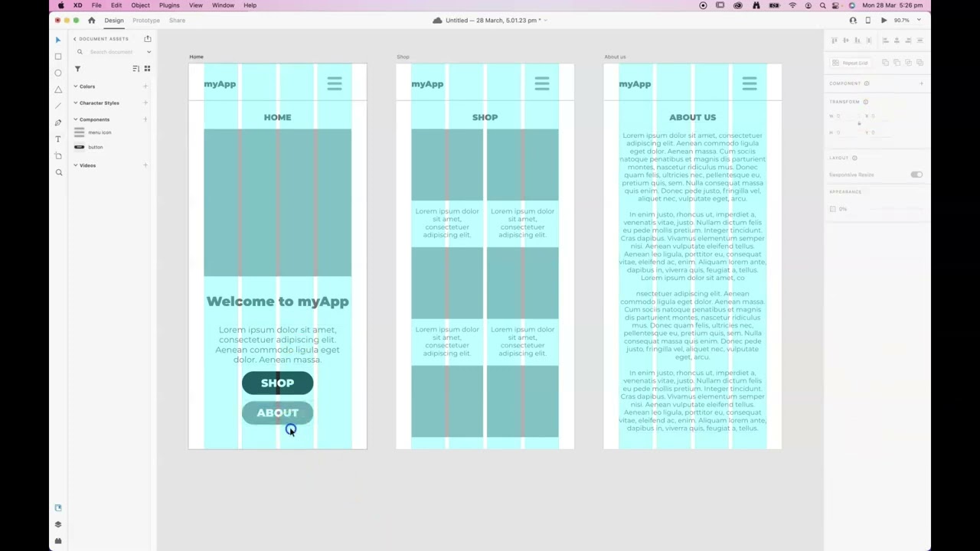Select the Ellipse tool

(x=58, y=73)
